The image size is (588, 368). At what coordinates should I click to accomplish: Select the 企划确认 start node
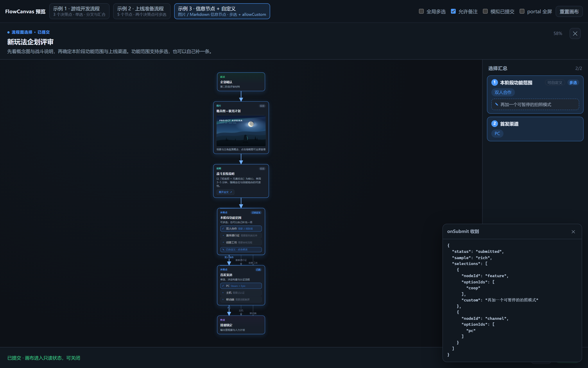pos(241,82)
